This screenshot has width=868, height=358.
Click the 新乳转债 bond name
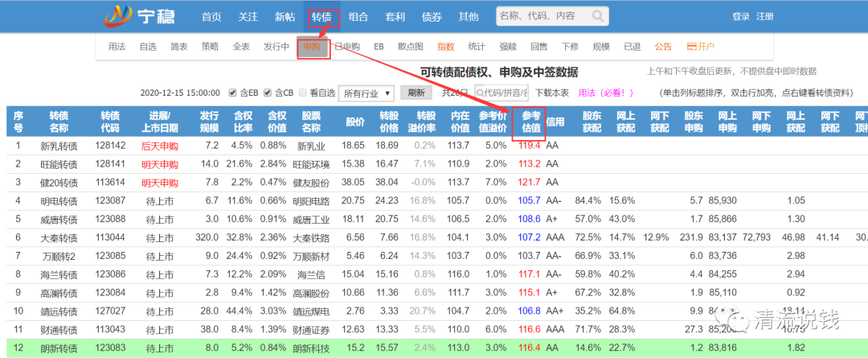pyautogui.click(x=59, y=146)
